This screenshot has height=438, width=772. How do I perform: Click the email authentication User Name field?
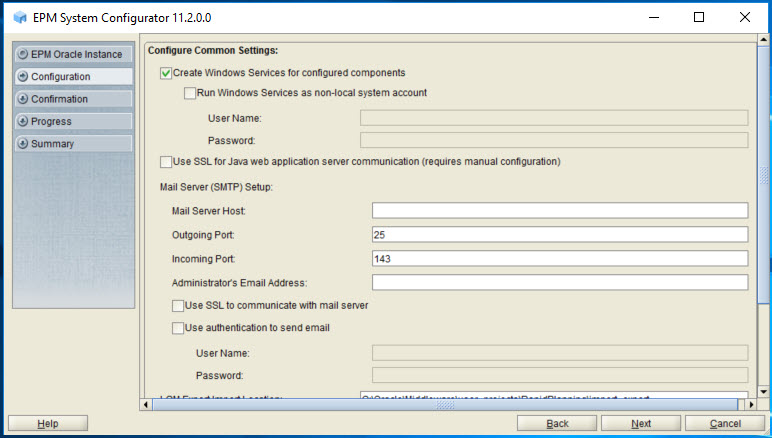click(560, 353)
